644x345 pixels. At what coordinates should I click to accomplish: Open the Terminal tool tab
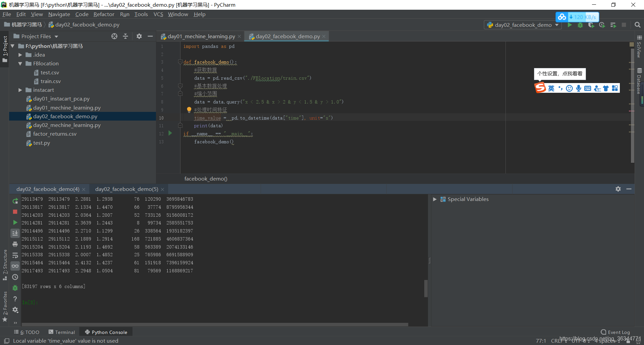[62, 332]
